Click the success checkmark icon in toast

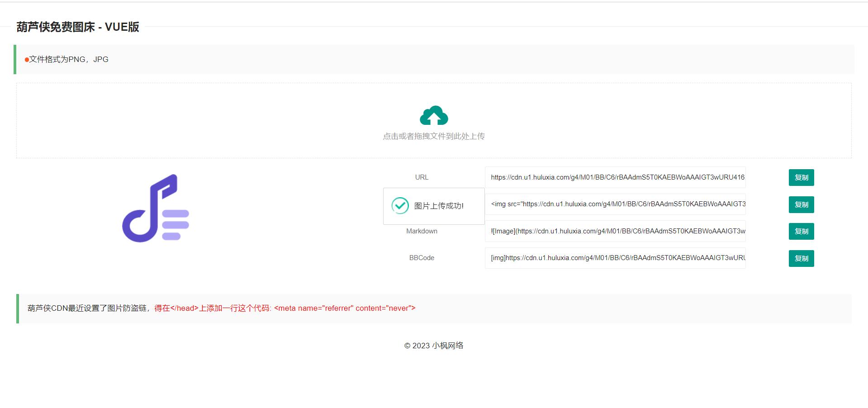(x=400, y=206)
